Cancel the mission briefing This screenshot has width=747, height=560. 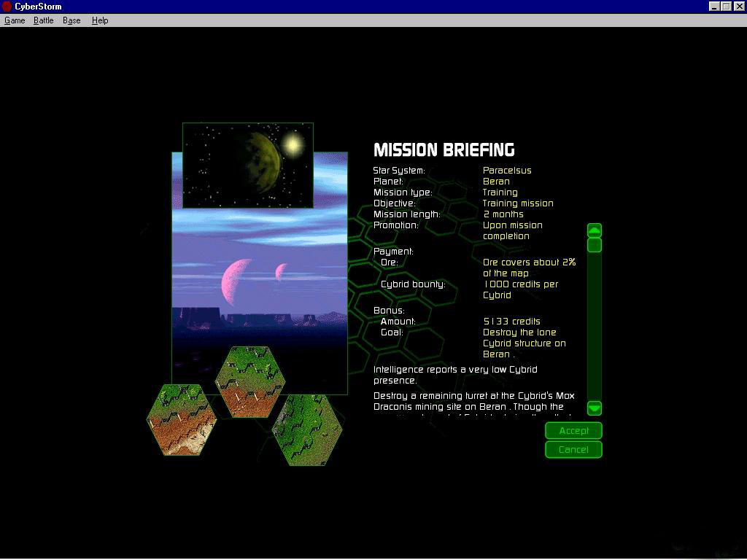573,450
